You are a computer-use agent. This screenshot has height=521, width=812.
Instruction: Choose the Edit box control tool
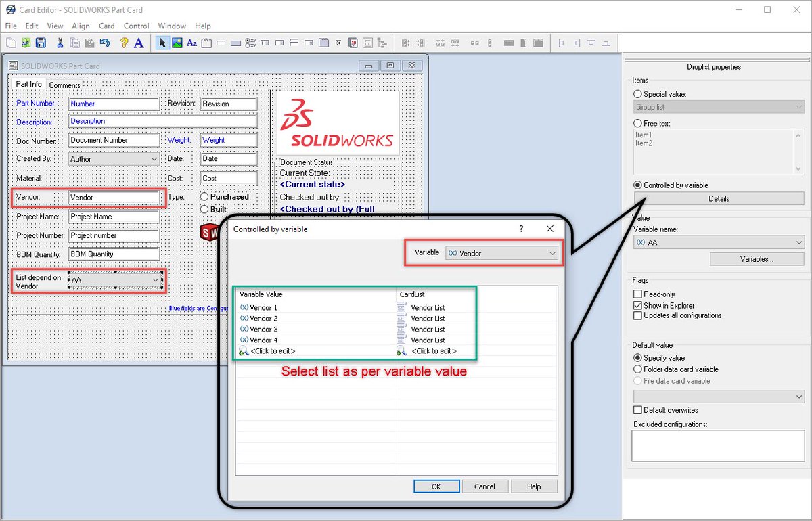221,43
